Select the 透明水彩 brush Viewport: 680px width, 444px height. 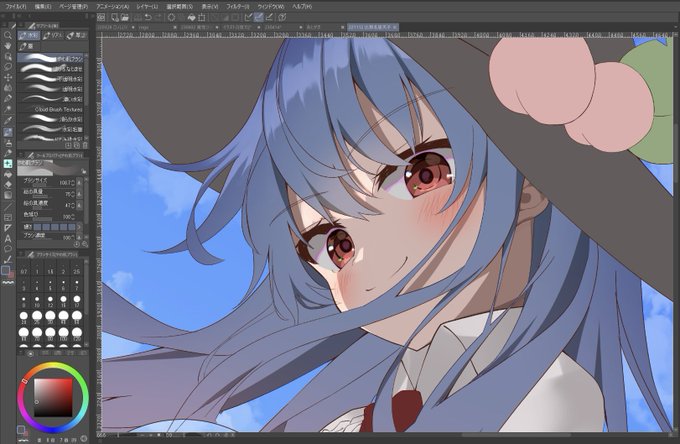51,89
